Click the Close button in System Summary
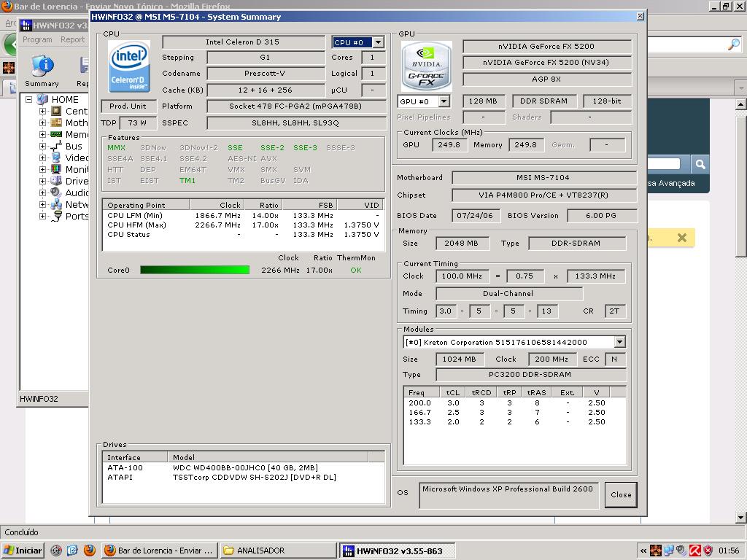This screenshot has width=747, height=560. [621, 494]
